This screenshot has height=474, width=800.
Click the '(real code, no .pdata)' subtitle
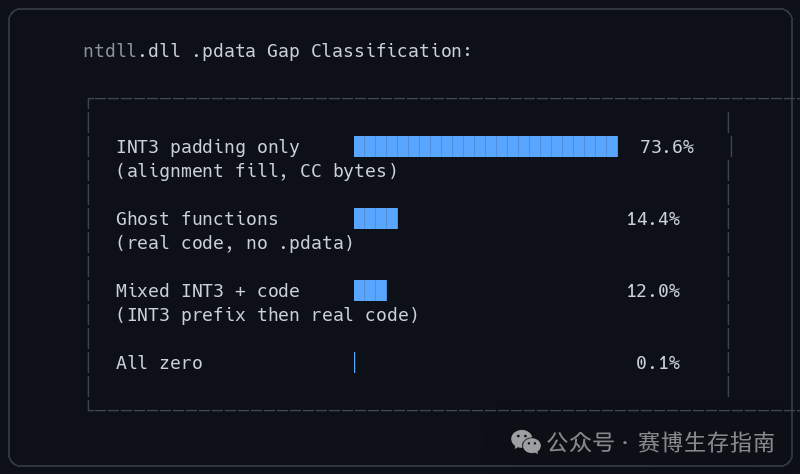click(x=235, y=243)
